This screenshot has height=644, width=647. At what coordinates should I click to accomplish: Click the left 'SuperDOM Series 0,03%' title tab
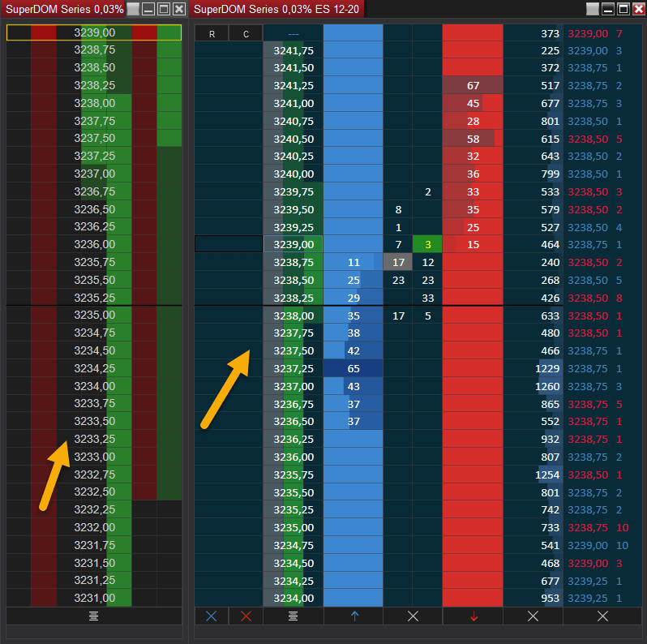pyautogui.click(x=64, y=9)
